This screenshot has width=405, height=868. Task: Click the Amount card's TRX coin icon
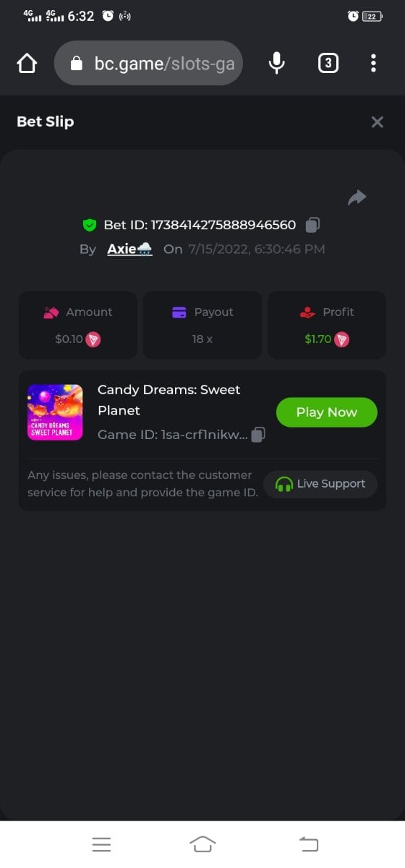[93, 339]
